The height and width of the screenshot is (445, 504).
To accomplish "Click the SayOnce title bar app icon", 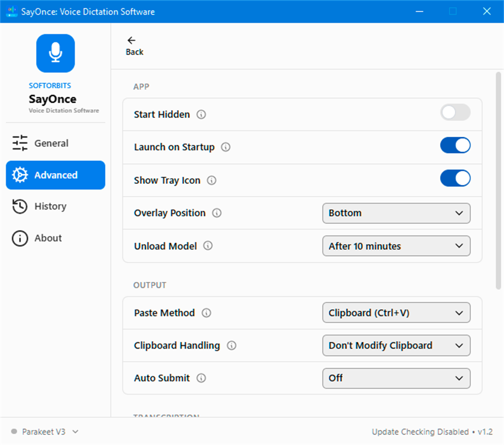I will (12, 11).
